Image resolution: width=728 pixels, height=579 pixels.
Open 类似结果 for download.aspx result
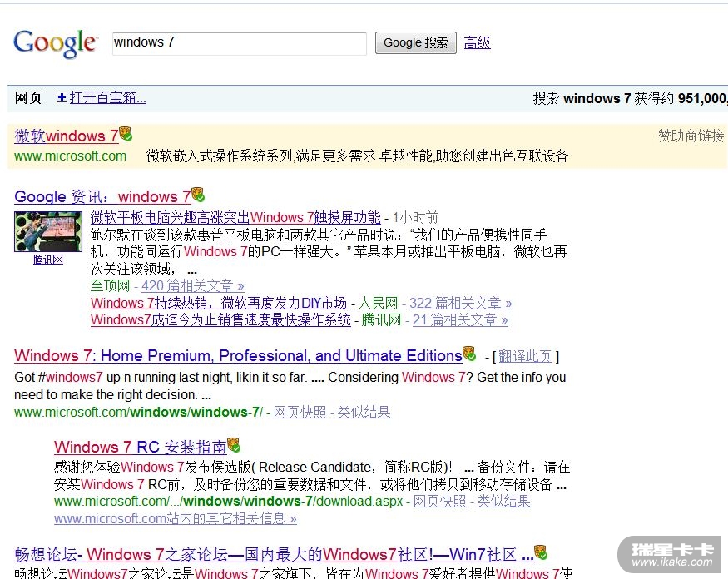[503, 501]
